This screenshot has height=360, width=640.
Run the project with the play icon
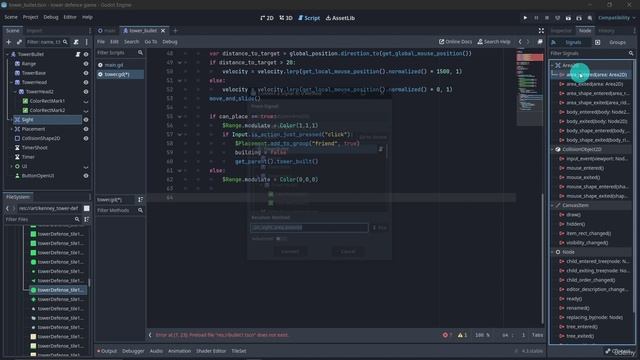(525, 18)
